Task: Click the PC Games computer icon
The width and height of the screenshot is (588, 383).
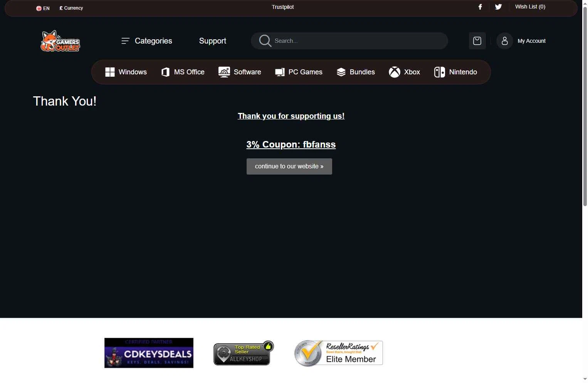Action: [280, 72]
